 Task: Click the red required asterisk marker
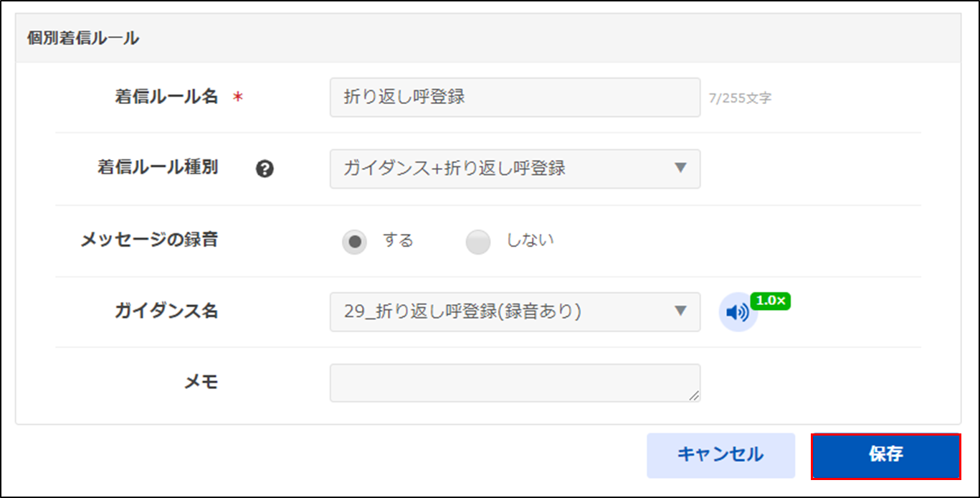pos(238,98)
